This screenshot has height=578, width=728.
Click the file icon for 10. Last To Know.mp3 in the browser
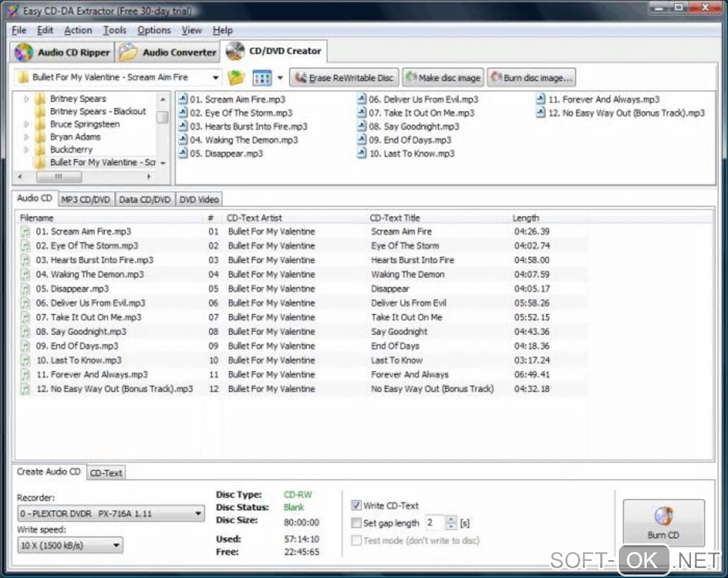[x=362, y=153]
